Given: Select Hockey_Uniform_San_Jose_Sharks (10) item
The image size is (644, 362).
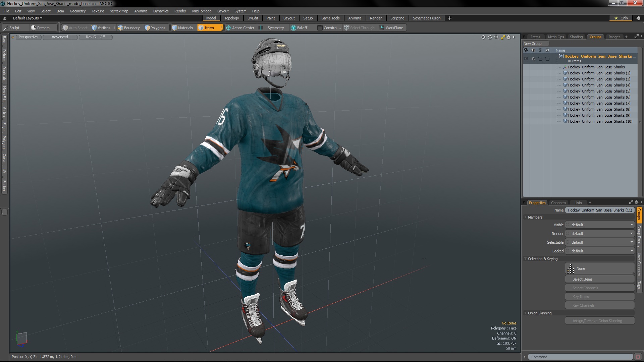Looking at the screenshot, I should click(x=600, y=121).
